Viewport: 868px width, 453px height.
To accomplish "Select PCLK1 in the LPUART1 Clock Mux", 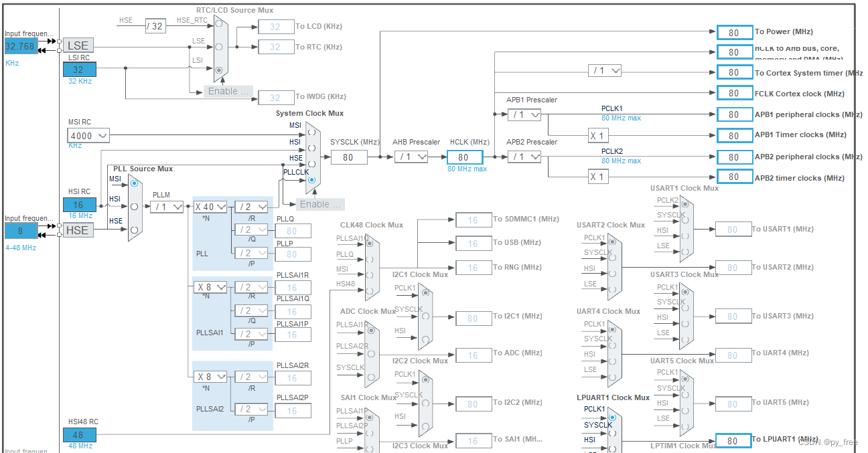I will (x=612, y=417).
